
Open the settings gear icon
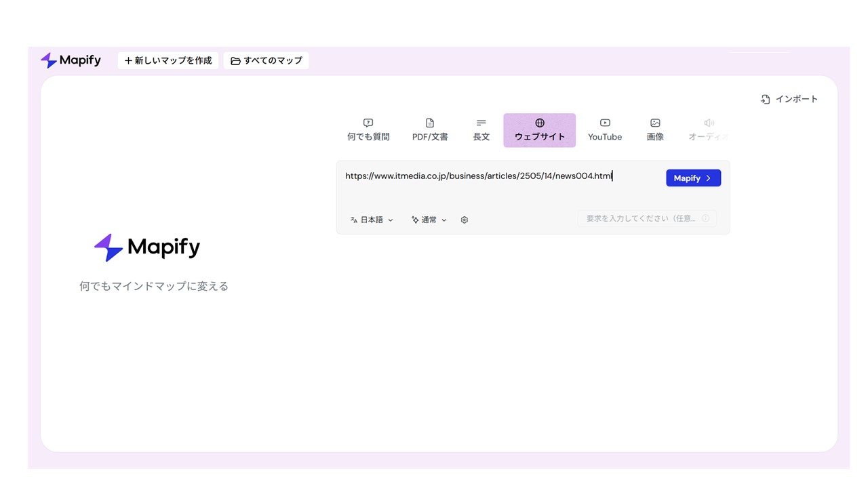(x=465, y=220)
